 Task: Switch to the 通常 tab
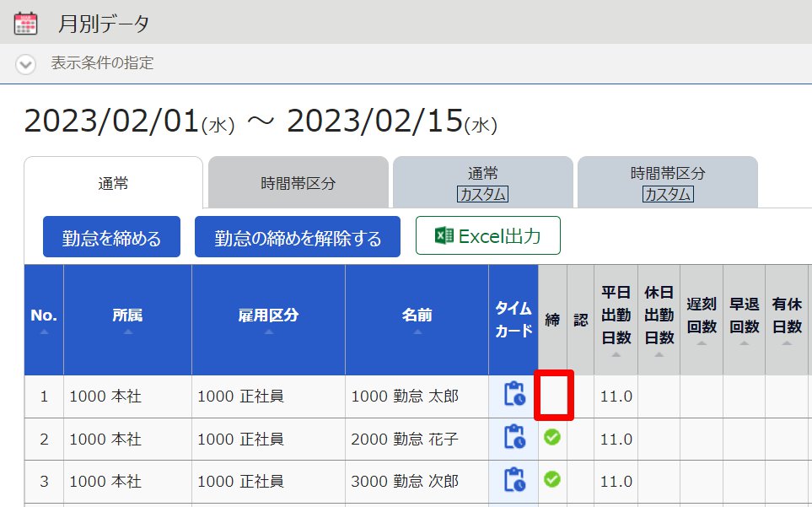(x=114, y=183)
